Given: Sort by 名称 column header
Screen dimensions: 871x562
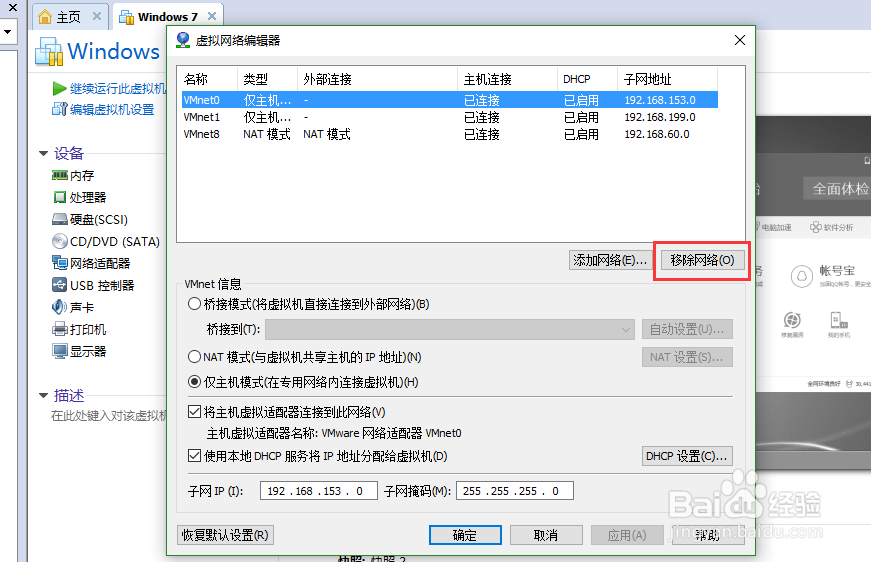Looking at the screenshot, I should coord(208,79).
